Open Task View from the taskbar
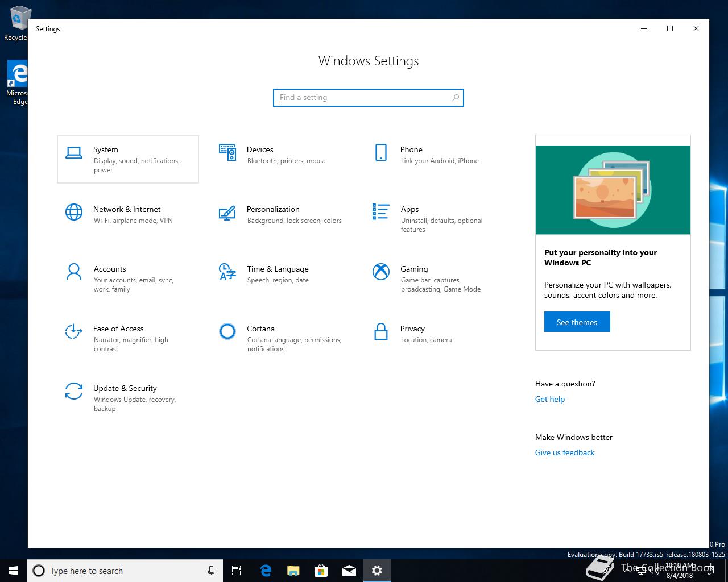The width and height of the screenshot is (728, 582). 237,571
